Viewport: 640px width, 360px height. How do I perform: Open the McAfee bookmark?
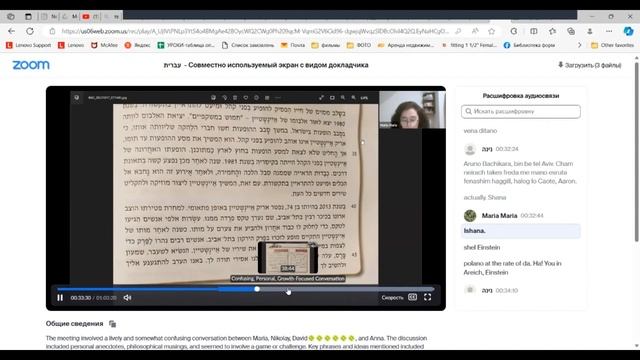pos(104,45)
